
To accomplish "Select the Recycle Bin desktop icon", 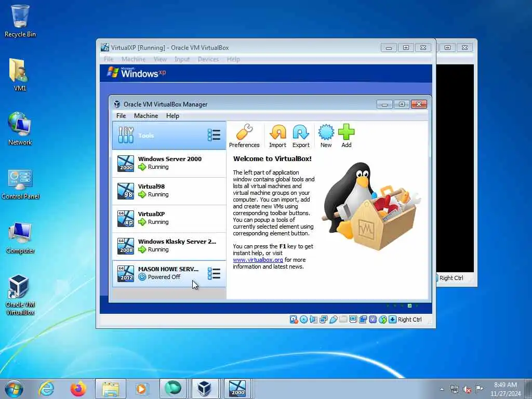I will tap(20, 21).
